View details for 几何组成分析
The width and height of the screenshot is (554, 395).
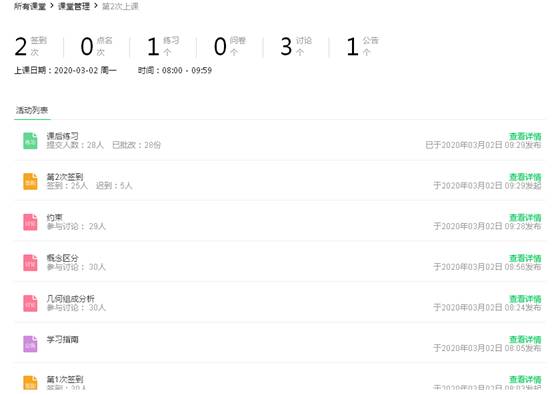(x=525, y=299)
